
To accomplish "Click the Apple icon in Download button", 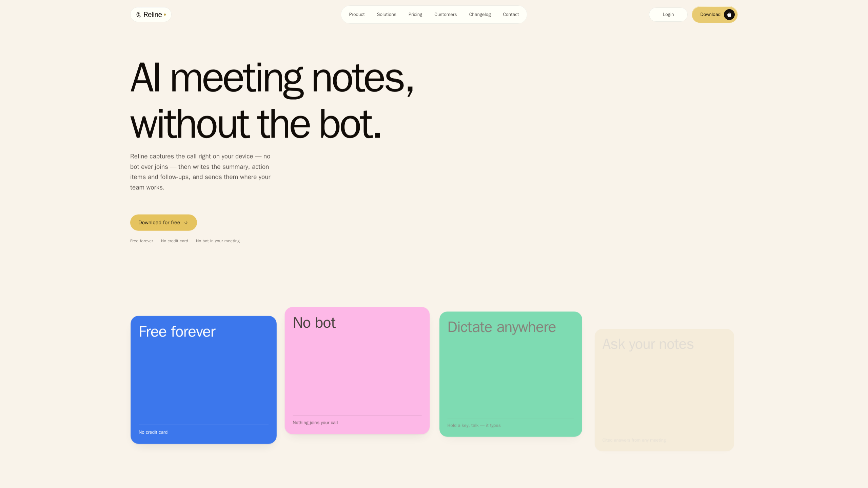I will tap(729, 15).
